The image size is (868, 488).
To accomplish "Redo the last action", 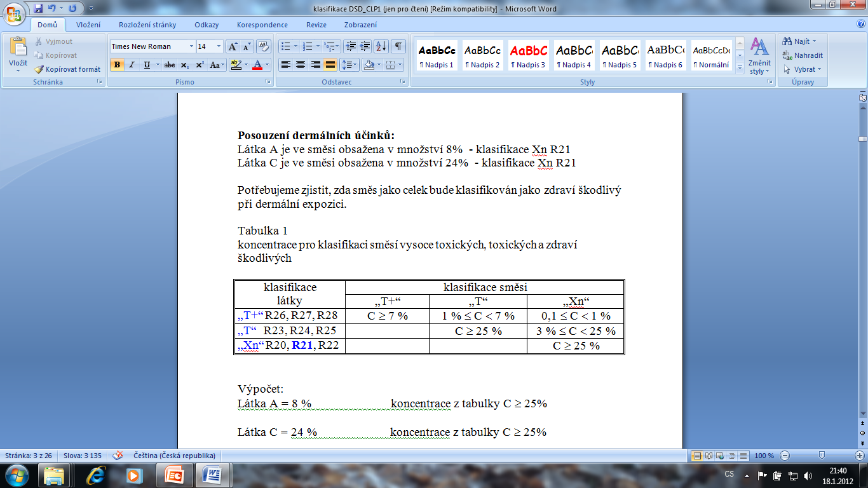I will coord(72,9).
